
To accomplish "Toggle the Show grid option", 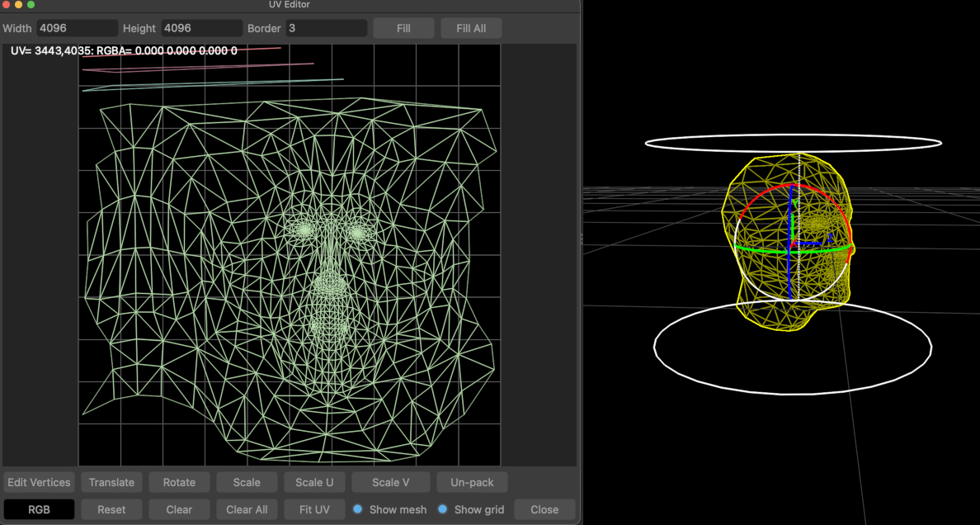I will click(443, 509).
